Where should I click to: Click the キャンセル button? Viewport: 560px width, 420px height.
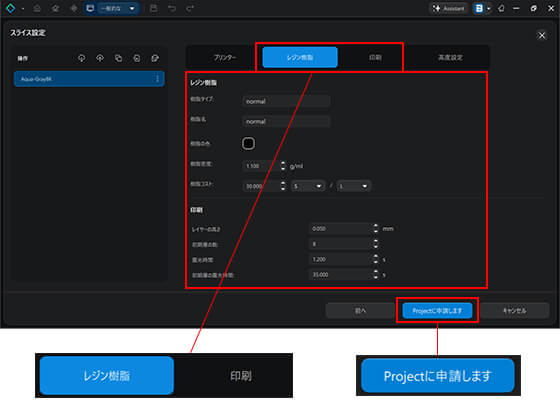pyautogui.click(x=514, y=310)
